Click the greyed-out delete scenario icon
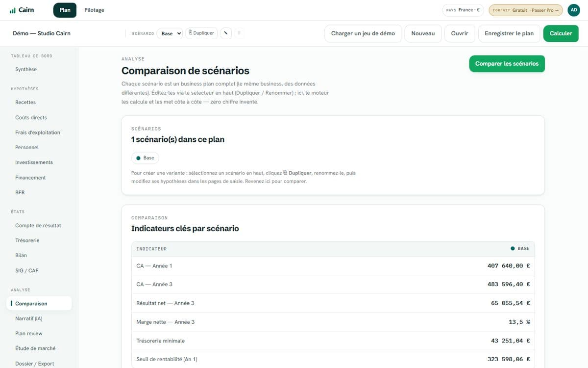Image resolution: width=588 pixels, height=368 pixels. [239, 33]
